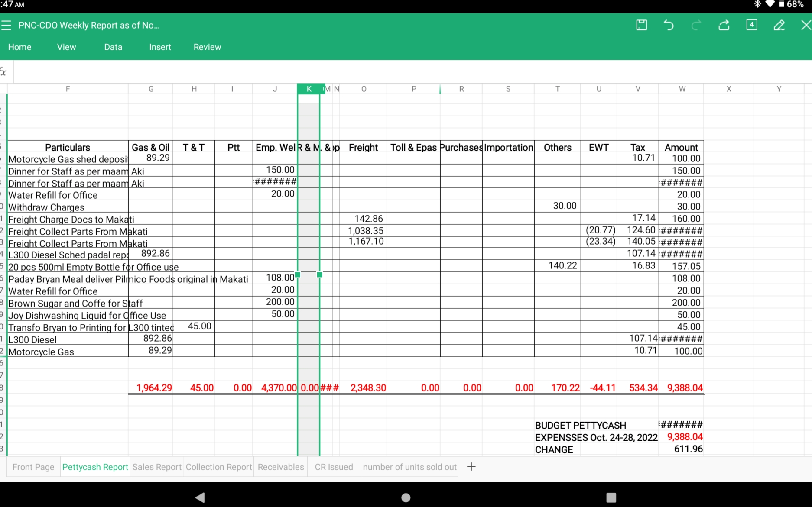Select the 1,038.35 freight value cell
The image size is (812, 507).
[x=364, y=231]
